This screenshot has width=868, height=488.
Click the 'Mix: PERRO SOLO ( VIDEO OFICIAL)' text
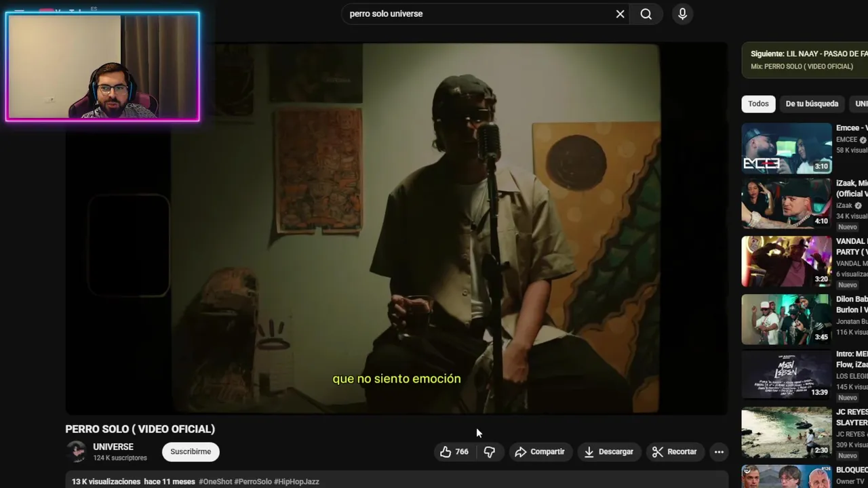point(802,66)
